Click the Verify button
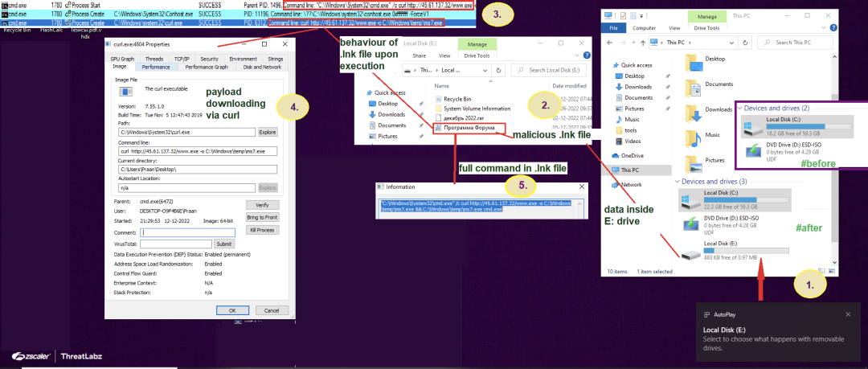868x369 pixels. (x=262, y=205)
